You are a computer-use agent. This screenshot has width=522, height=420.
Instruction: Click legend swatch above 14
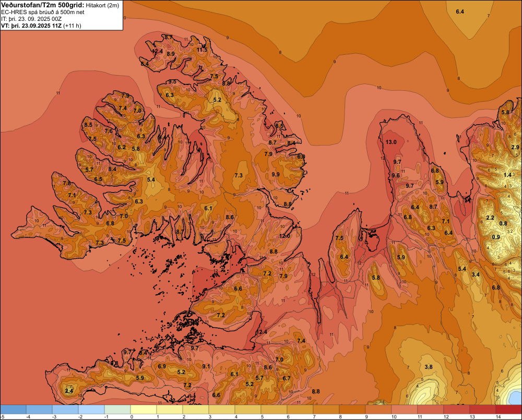(x=508, y=410)
